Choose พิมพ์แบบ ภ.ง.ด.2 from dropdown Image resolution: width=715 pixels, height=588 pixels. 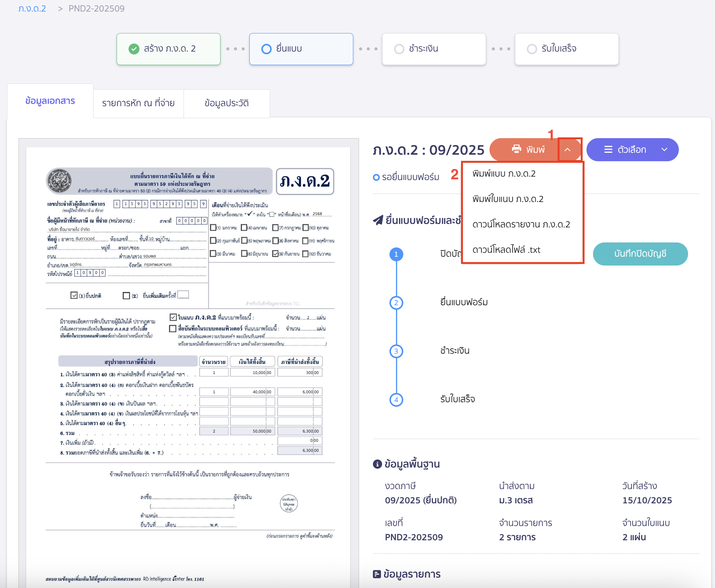click(504, 174)
